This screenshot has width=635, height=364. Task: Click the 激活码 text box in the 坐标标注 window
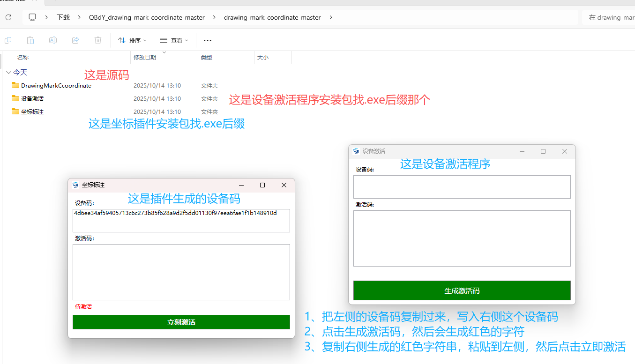181,272
